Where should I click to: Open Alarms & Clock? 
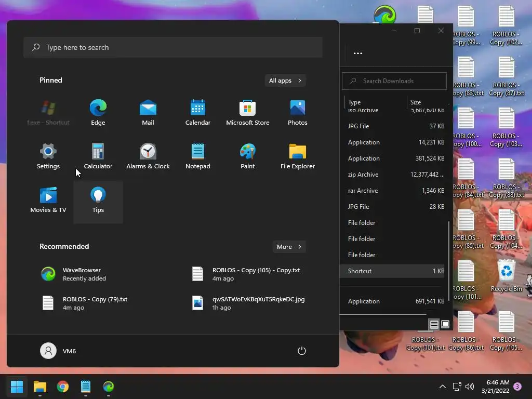[148, 156]
